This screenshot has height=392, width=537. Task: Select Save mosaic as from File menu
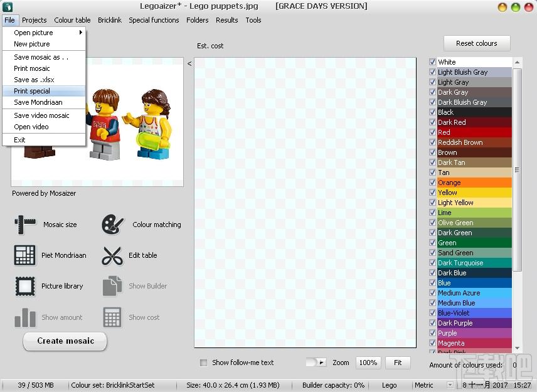(x=44, y=57)
